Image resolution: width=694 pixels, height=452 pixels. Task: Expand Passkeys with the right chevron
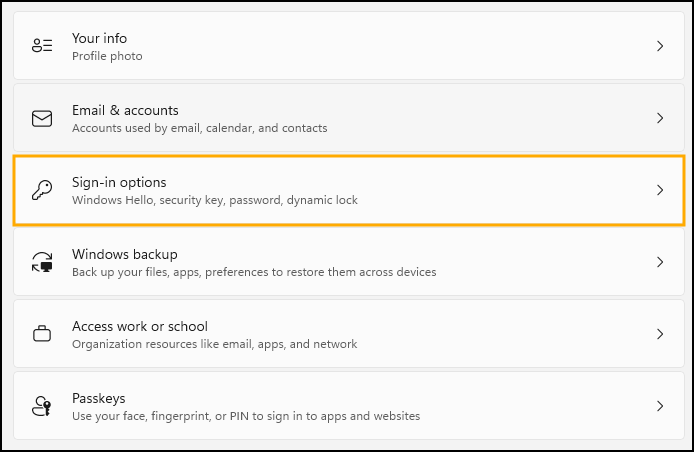click(659, 406)
